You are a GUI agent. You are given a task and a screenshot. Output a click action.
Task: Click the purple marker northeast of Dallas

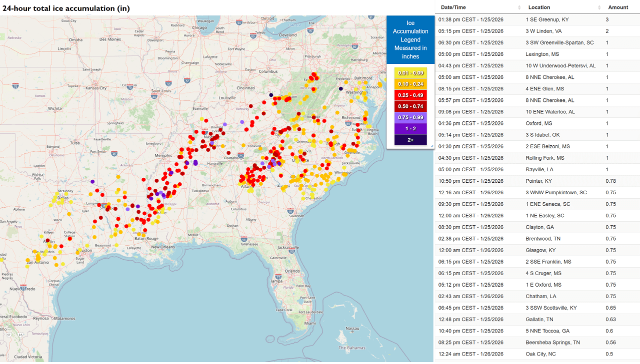point(92,182)
